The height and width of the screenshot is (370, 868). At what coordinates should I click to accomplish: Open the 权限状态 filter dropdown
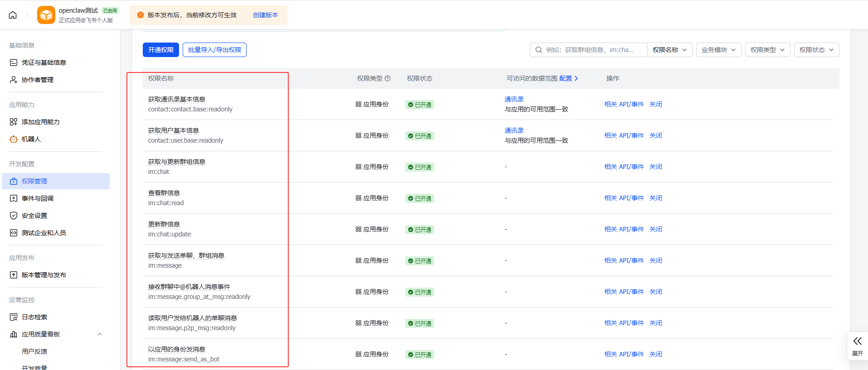coord(817,50)
